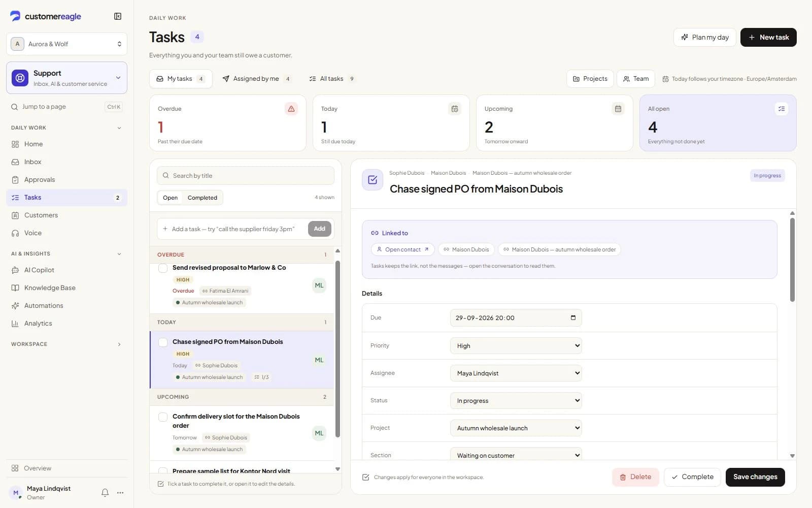Click Maya Lindqvist's avatar in the sidebar
Screen dimensions: 812x508
click(16, 493)
